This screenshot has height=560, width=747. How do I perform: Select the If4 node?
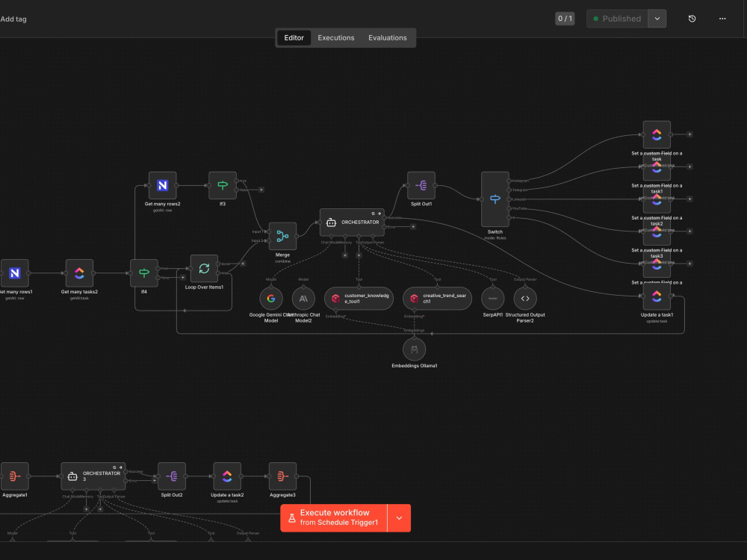[x=144, y=273]
